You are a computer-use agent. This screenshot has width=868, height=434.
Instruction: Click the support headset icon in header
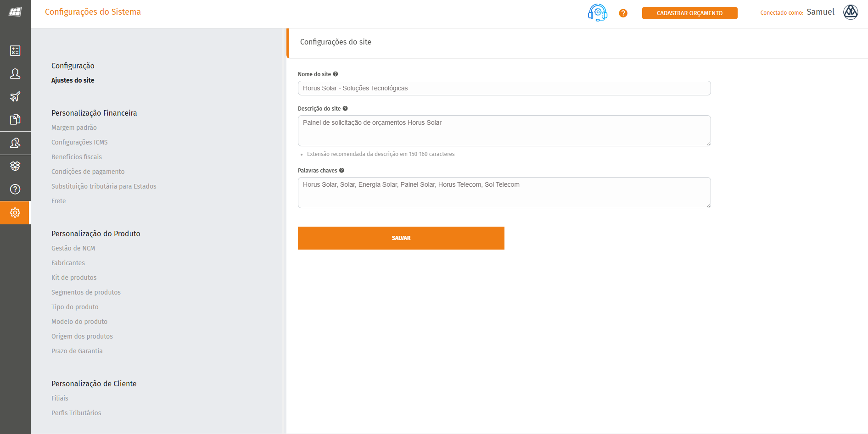point(597,12)
